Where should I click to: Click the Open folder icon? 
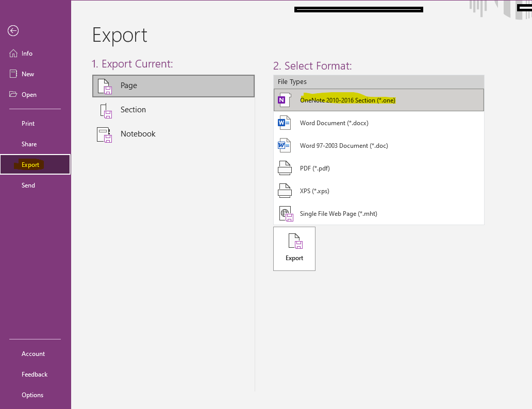(13, 94)
